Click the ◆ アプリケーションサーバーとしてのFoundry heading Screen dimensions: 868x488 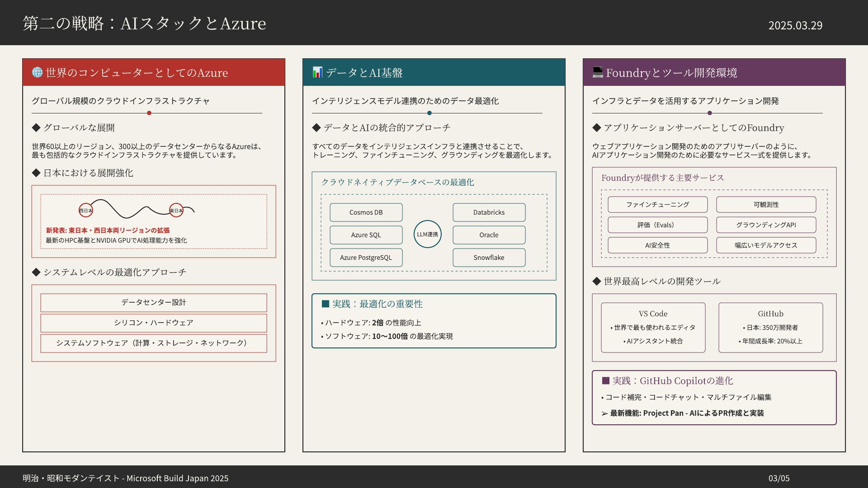pos(688,128)
